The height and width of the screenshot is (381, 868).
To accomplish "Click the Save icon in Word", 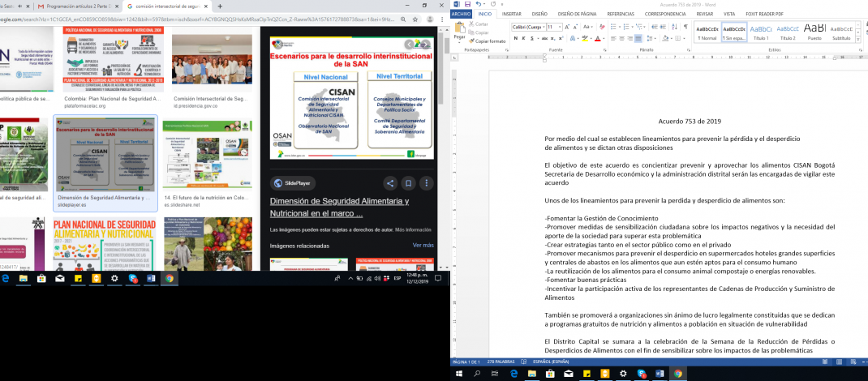I will click(x=466, y=4).
